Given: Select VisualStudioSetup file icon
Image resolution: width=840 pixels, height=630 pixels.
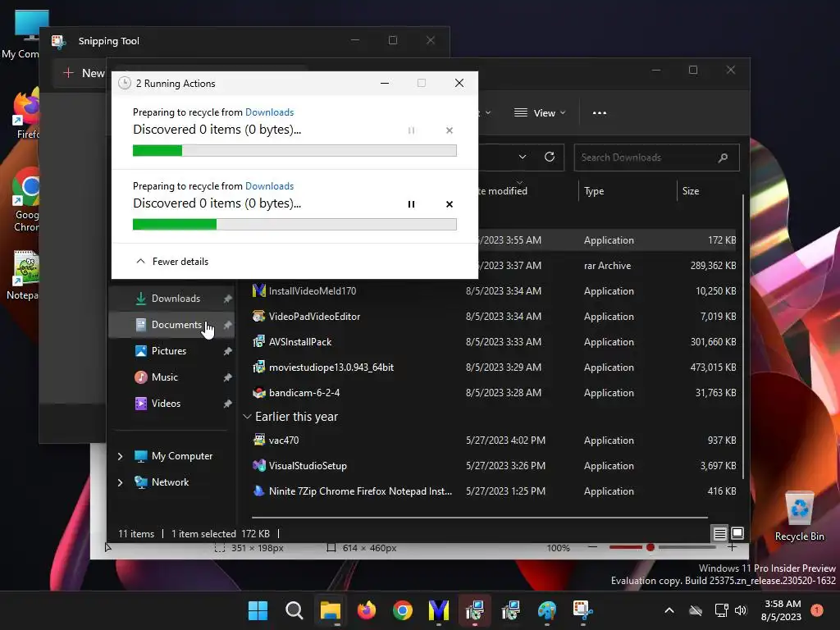Looking at the screenshot, I should tap(259, 466).
